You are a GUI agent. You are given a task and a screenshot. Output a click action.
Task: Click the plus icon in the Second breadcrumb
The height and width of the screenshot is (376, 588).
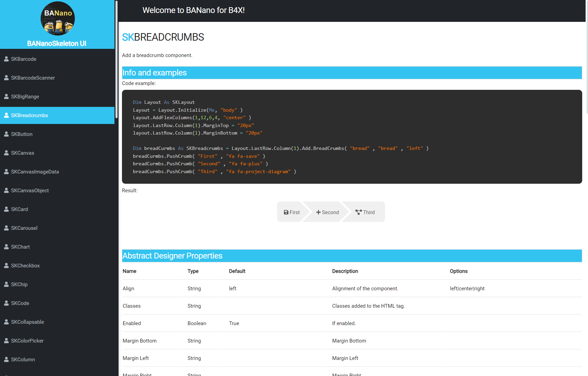click(x=318, y=212)
